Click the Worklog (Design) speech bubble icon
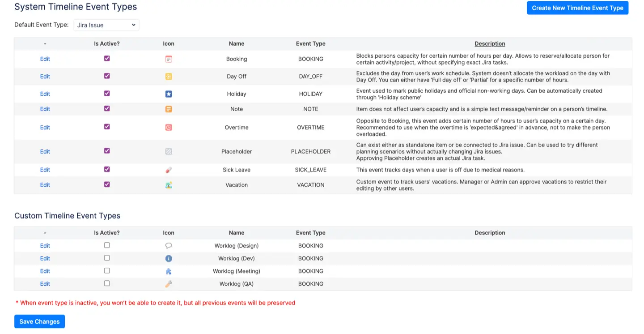The width and height of the screenshot is (644, 334). 169,246
